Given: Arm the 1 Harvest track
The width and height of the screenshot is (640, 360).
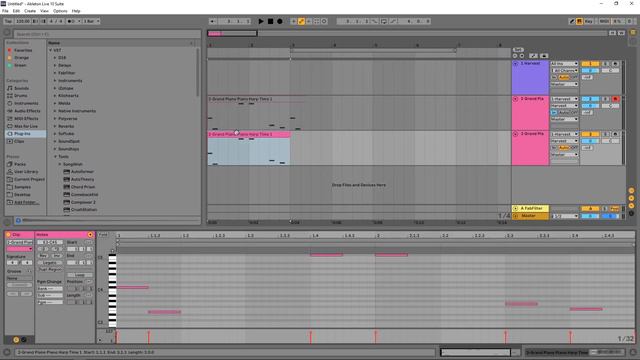Looking at the screenshot, I should click(x=616, y=64).
